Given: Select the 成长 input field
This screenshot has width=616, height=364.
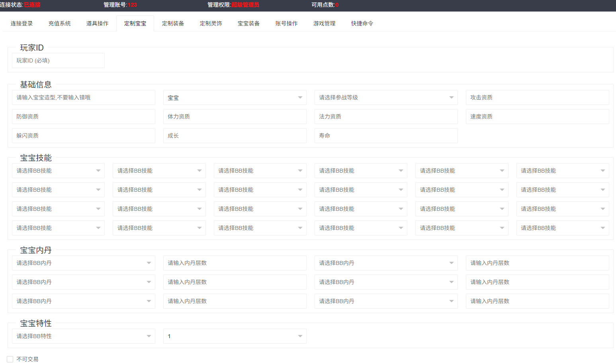Looking at the screenshot, I should [235, 136].
